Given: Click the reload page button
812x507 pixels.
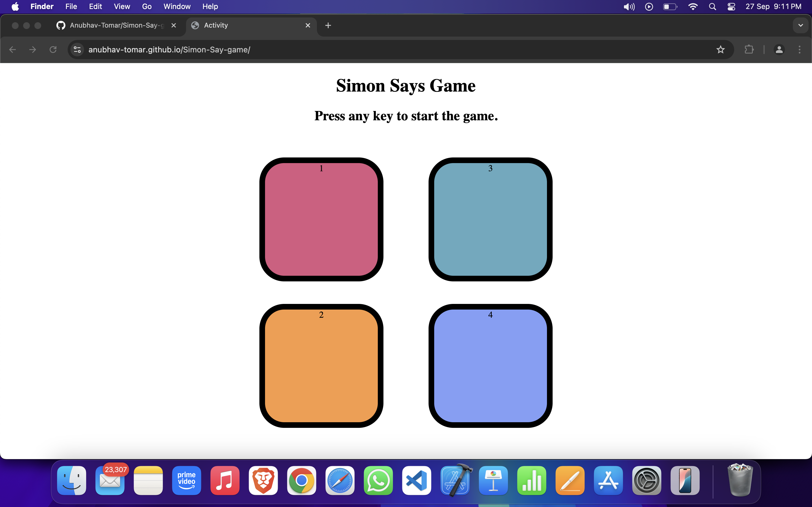Looking at the screenshot, I should tap(53, 50).
